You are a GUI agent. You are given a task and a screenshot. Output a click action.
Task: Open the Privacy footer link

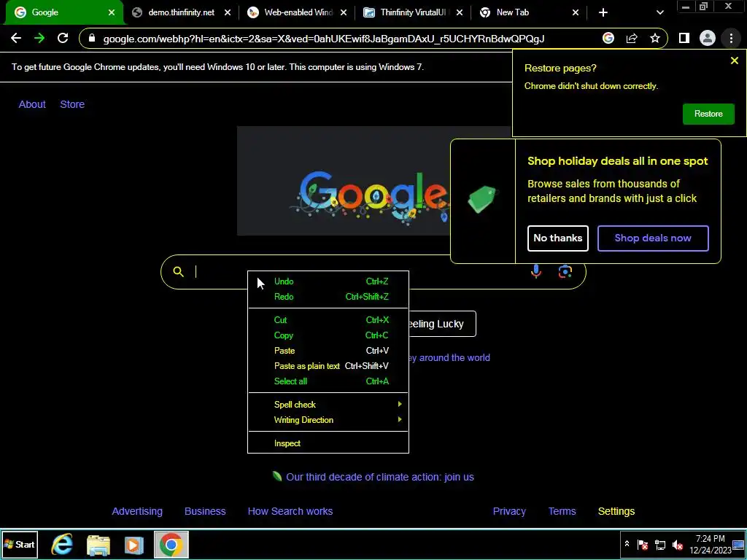(509, 511)
